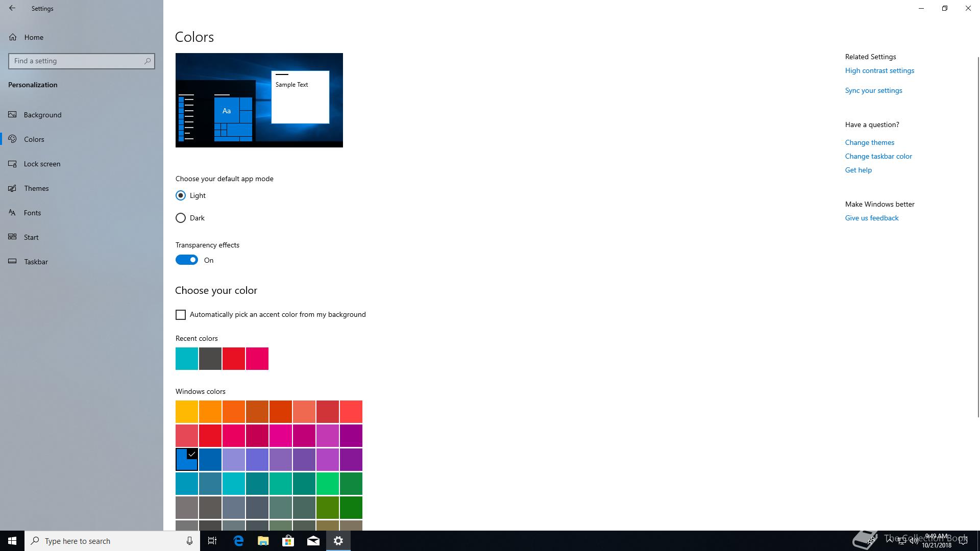
Task: Click the volume speaker tray icon
Action: 914,541
